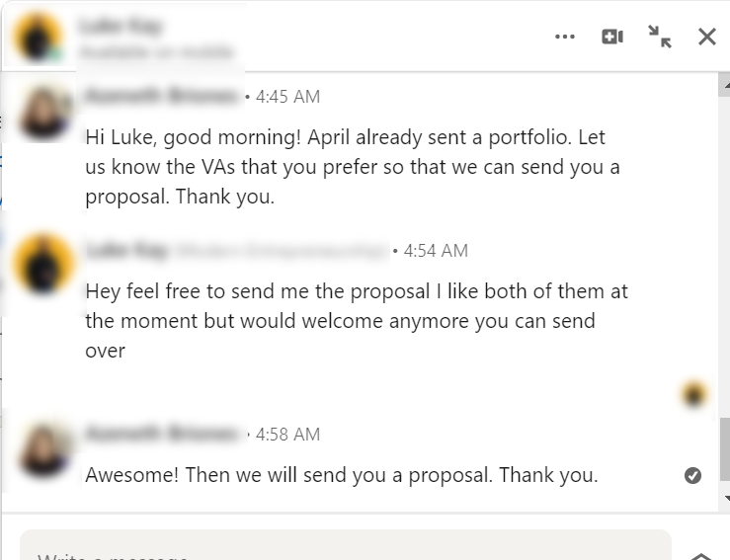Open sender avatar on 4:58 AM message
The width and height of the screenshot is (730, 560).
pos(44,450)
